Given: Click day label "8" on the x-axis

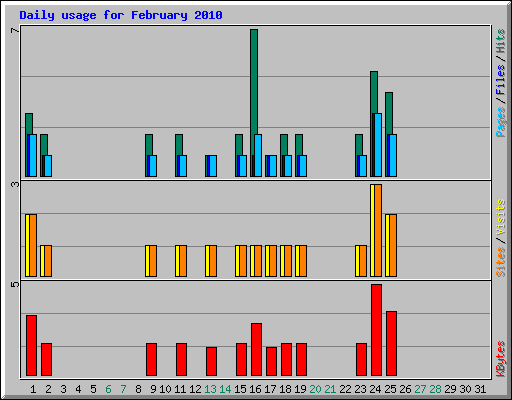Looking at the screenshot, I should pos(138,389).
